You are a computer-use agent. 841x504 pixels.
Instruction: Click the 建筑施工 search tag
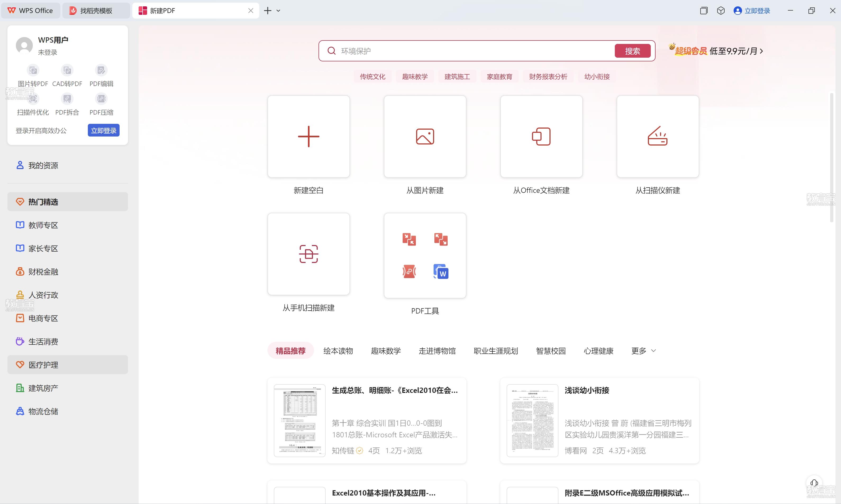pyautogui.click(x=457, y=77)
